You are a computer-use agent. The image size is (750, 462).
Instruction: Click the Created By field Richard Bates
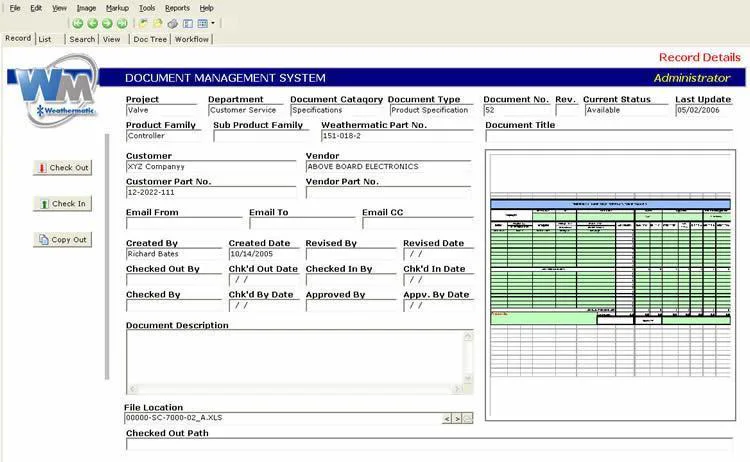(x=174, y=254)
